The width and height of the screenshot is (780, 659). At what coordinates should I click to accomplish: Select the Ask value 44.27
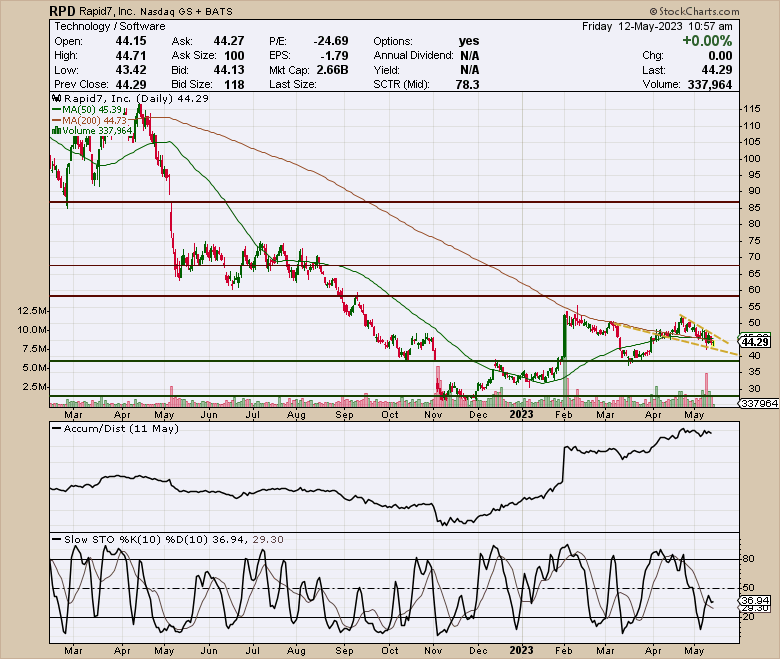(229, 41)
